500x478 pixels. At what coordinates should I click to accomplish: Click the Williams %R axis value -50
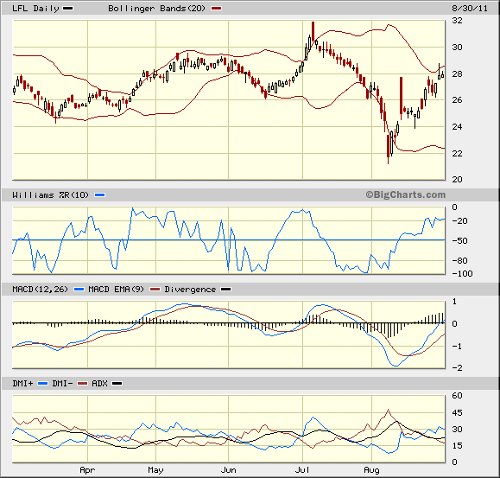click(x=460, y=241)
